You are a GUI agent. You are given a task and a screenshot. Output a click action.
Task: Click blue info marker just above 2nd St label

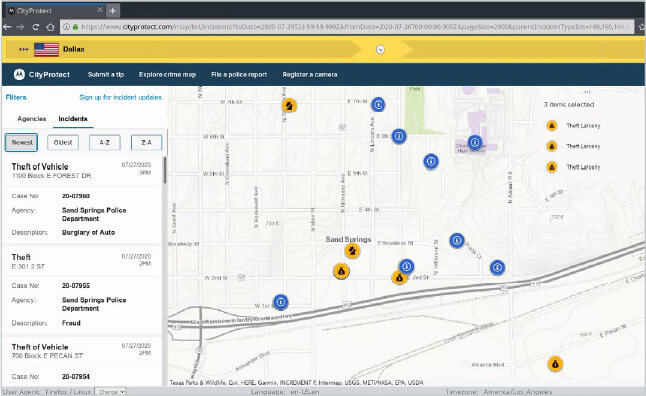pos(406,266)
